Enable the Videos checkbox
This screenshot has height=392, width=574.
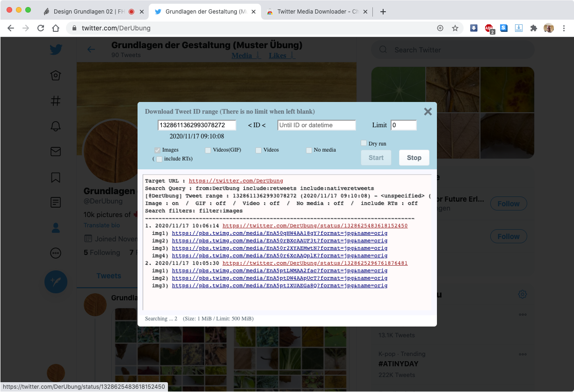coord(258,150)
